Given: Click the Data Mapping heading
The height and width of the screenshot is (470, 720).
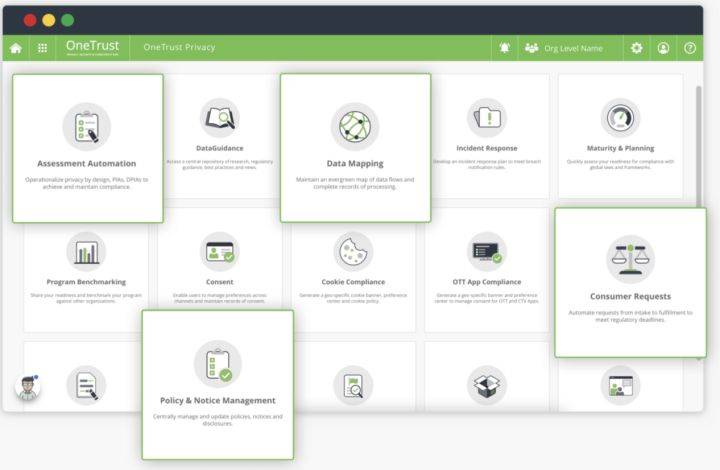Looking at the screenshot, I should click(x=355, y=163).
